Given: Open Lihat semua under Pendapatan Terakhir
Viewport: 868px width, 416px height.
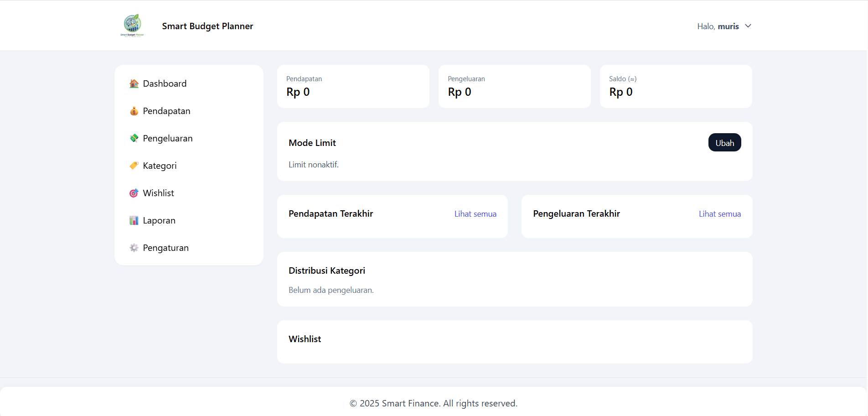Looking at the screenshot, I should (x=475, y=213).
